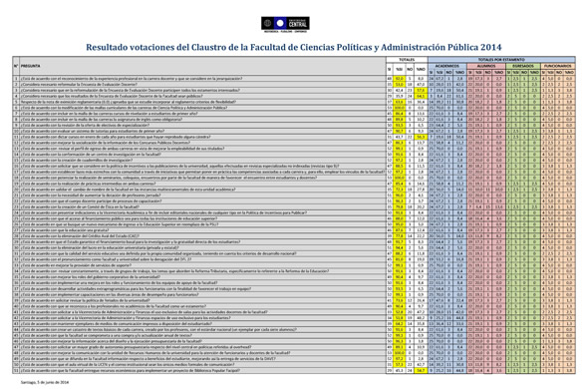
Task: Select question 1 about experiencia profesional
Action: coord(132,79)
